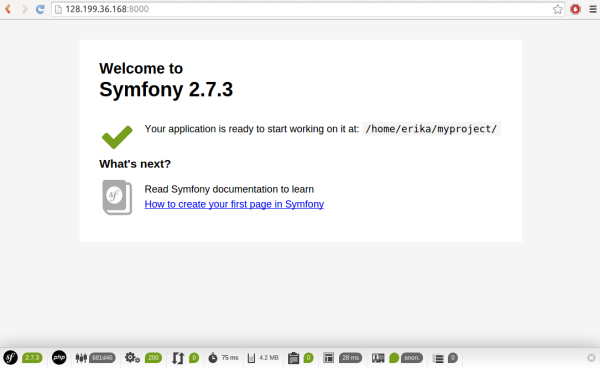Click the Welcome to Symfony 2.7.3 heading
The image size is (600, 368).
166,80
